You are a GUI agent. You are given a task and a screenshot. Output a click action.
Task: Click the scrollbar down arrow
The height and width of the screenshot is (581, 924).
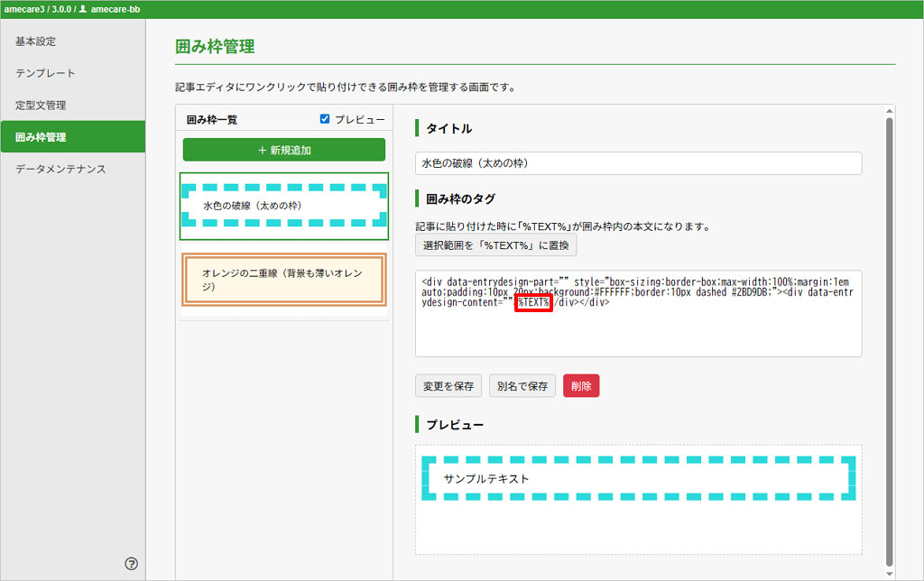889,573
